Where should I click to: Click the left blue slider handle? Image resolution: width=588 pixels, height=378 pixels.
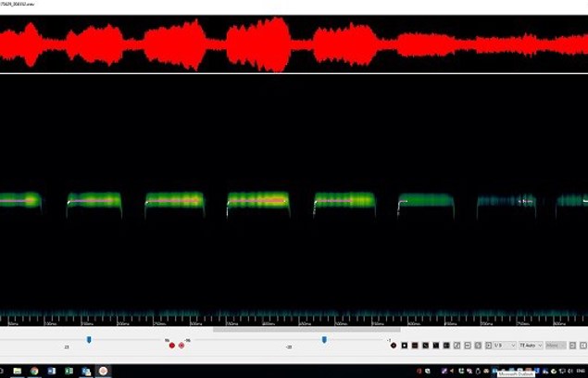[x=89, y=340]
